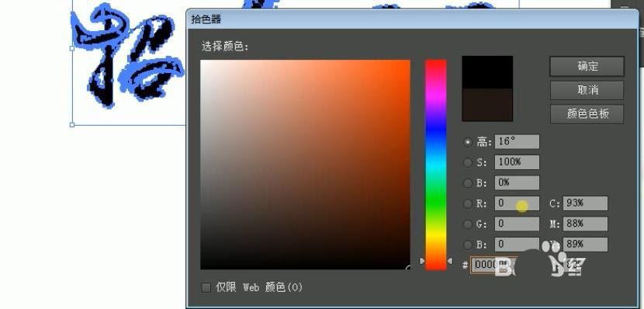Click the rainbow hue spectrum slider
The width and height of the screenshot is (644, 309).
tap(436, 165)
